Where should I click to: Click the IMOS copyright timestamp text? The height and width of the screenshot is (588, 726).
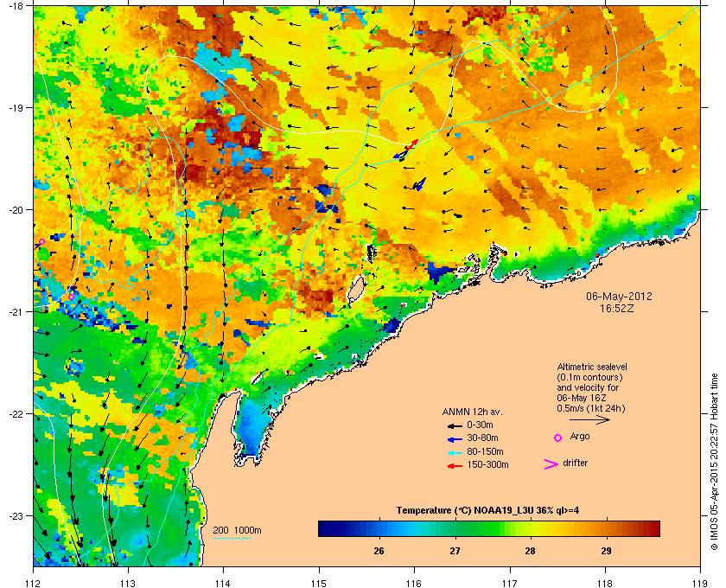[x=715, y=462]
